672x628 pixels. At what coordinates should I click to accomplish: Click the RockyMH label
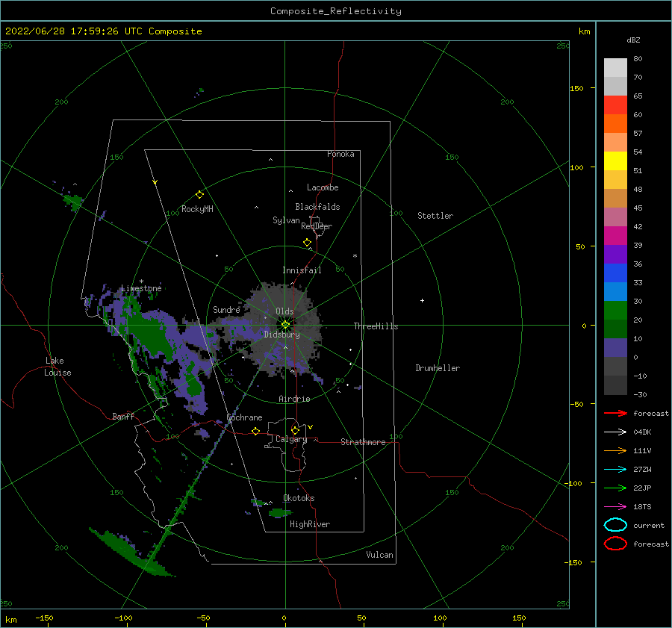click(197, 209)
